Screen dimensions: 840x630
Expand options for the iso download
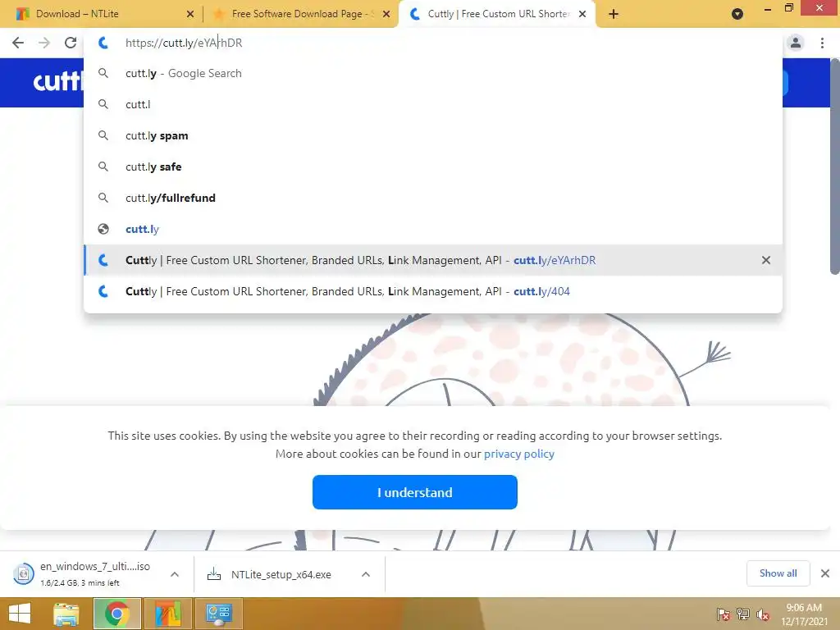pyautogui.click(x=175, y=574)
